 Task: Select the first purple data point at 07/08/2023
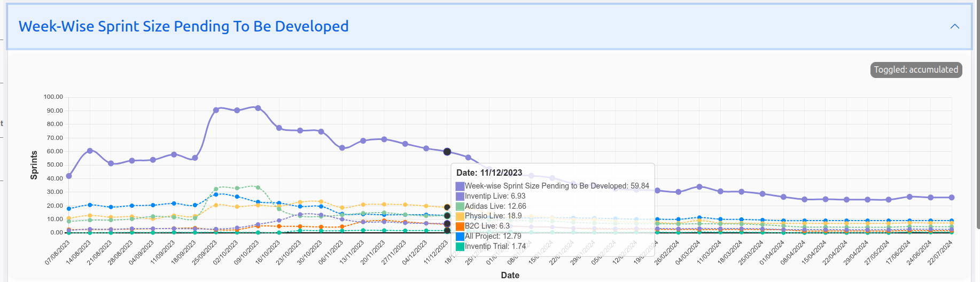click(69, 176)
